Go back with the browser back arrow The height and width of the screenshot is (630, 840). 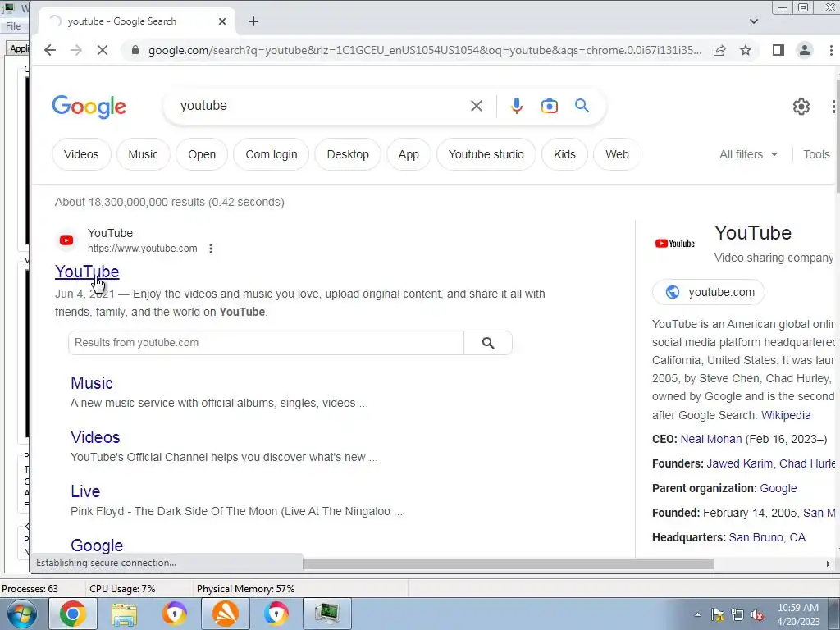pyautogui.click(x=50, y=50)
